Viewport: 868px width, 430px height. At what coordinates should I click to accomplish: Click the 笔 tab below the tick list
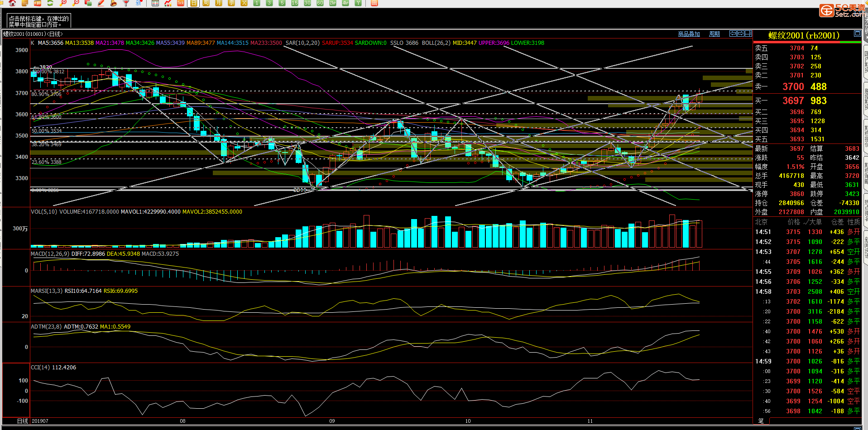tap(761, 421)
